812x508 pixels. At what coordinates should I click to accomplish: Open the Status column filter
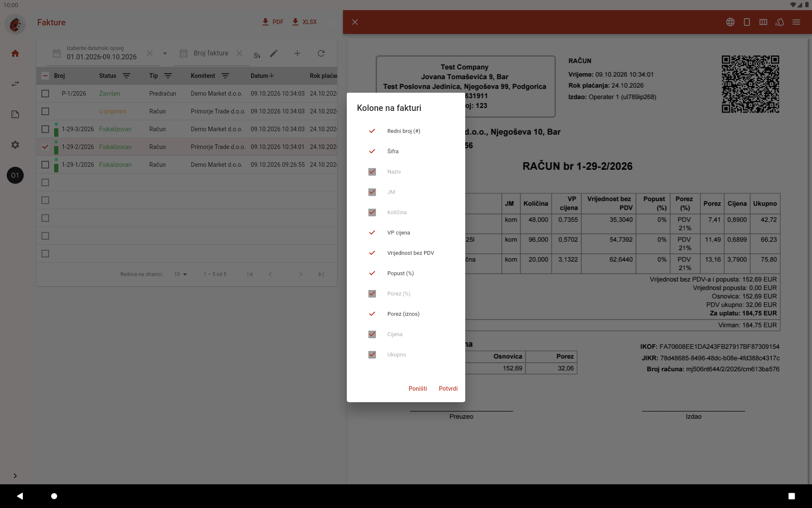coord(126,76)
